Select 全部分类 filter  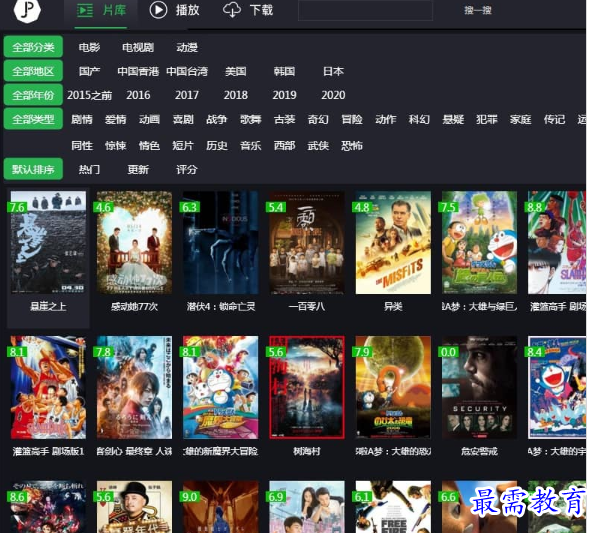pyautogui.click(x=33, y=47)
